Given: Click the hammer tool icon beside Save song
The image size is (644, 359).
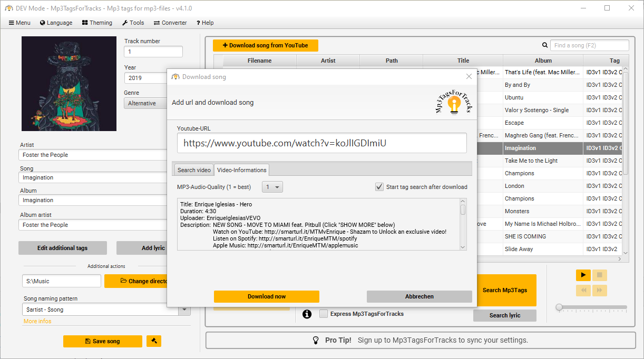Looking at the screenshot, I should point(154,341).
